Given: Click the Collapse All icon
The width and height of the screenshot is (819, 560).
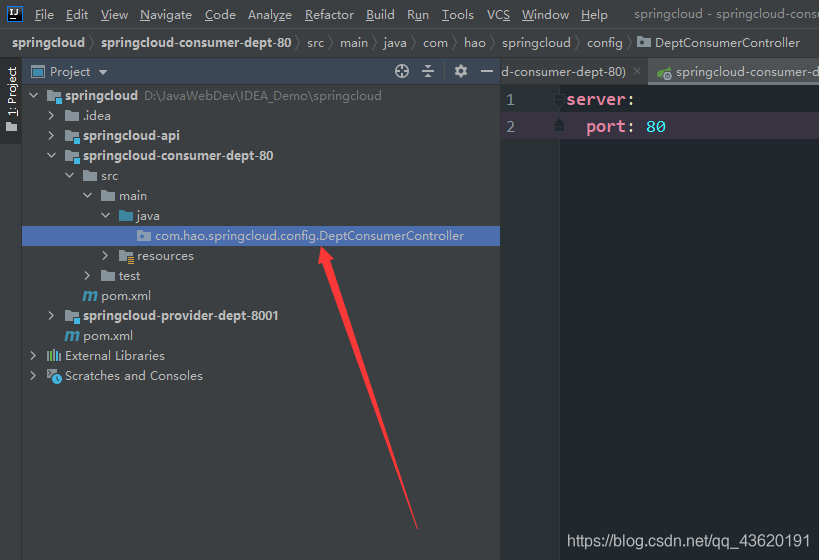Looking at the screenshot, I should coord(428,71).
